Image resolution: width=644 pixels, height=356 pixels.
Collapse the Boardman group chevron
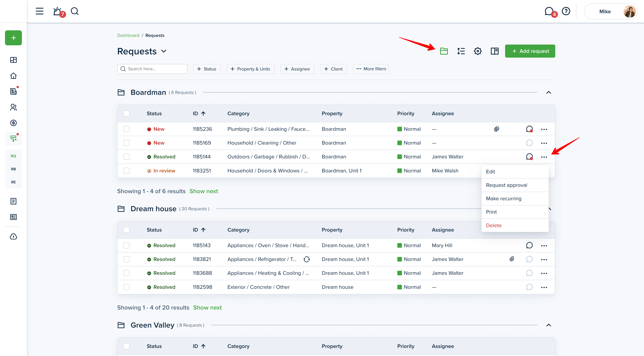point(549,92)
